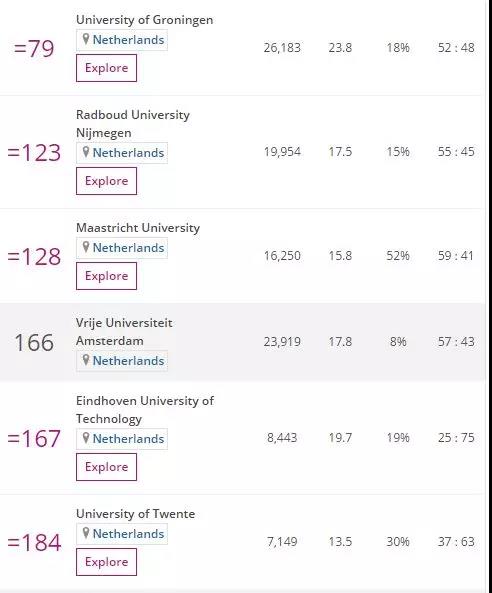Explore Eindhoven University of Technology
The height and width of the screenshot is (593, 492).
tap(106, 467)
